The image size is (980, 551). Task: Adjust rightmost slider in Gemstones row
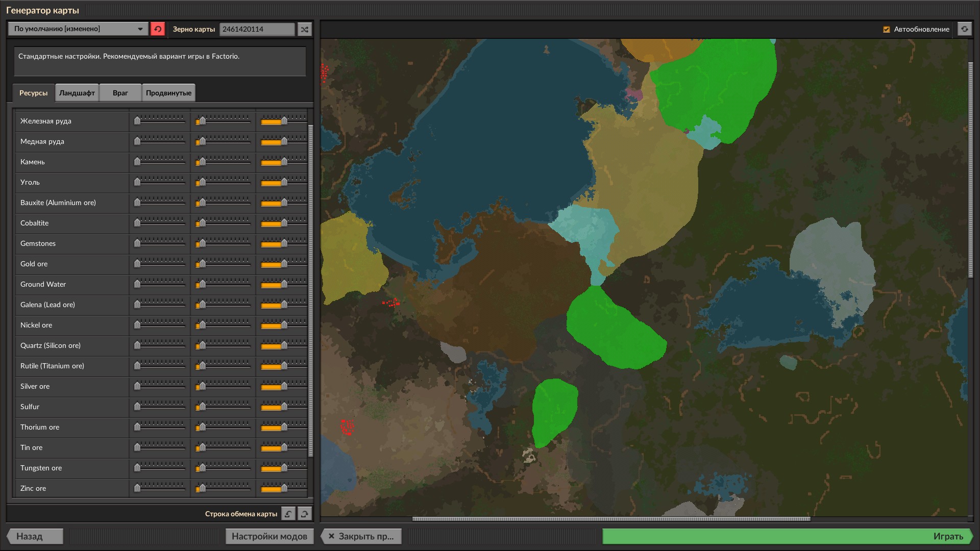point(284,243)
